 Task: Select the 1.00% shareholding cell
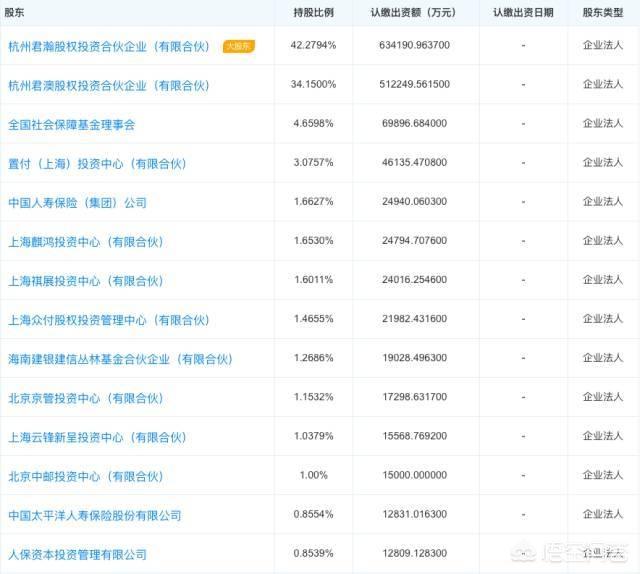(x=313, y=475)
